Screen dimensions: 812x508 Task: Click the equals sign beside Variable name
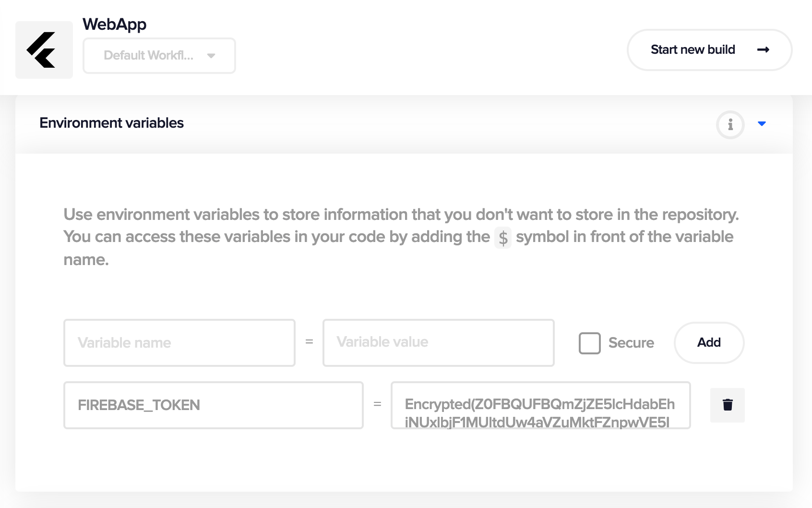coord(309,342)
